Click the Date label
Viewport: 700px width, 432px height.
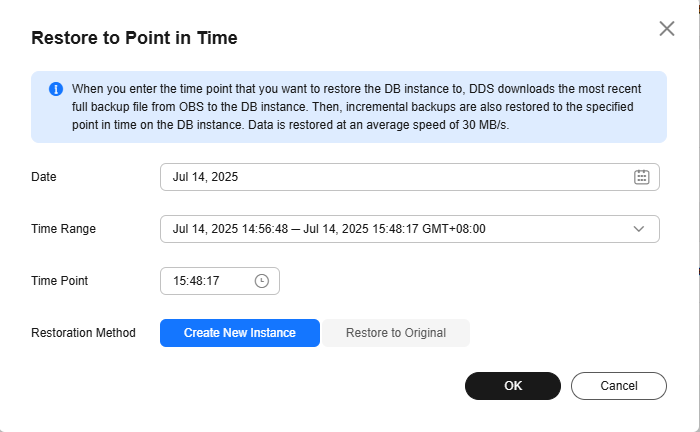pyautogui.click(x=44, y=177)
